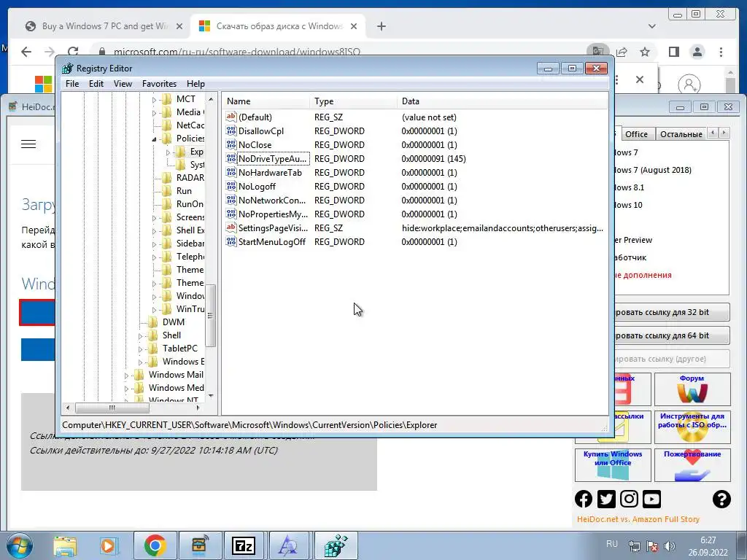Screen dimensions: 747x560
Task: Click the tree pane horizontal scrollbar thumb
Action: (112, 408)
